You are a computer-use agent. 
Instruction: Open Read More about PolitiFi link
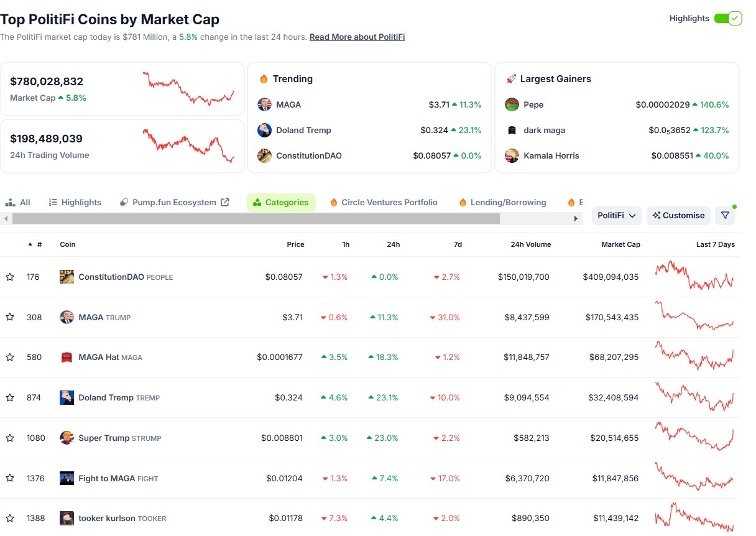pyautogui.click(x=357, y=37)
